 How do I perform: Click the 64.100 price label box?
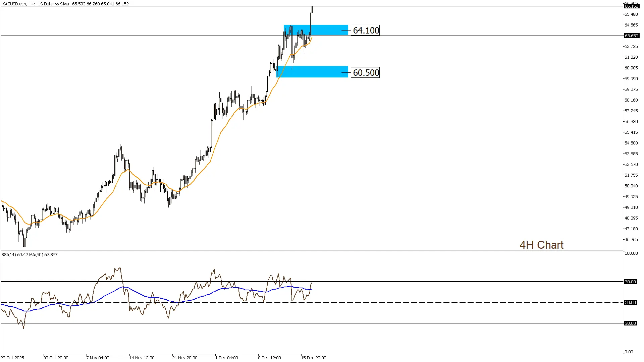[x=366, y=31]
